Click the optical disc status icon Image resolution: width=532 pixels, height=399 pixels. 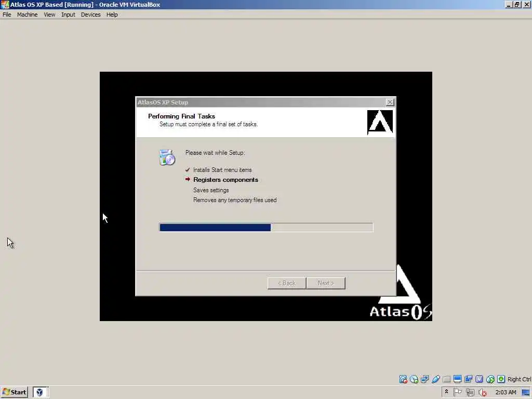click(414, 379)
